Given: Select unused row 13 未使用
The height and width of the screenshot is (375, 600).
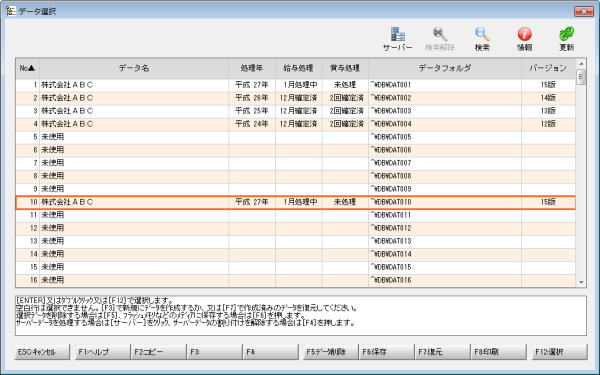Looking at the screenshot, I should (295, 241).
